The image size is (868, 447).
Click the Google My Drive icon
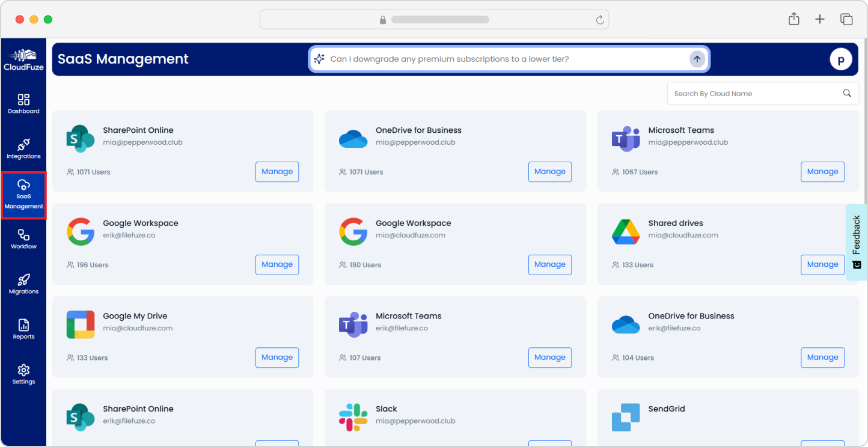coord(81,325)
